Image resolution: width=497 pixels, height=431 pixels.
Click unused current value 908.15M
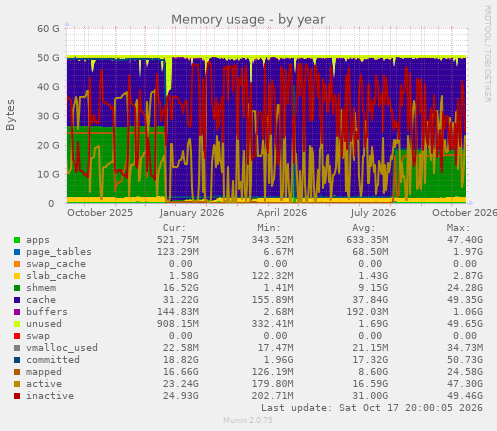coord(178,324)
